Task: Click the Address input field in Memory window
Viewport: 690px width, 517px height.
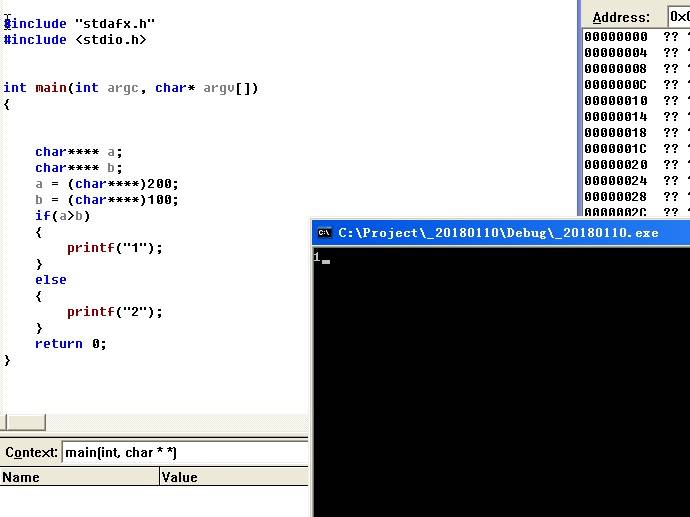Action: point(679,17)
